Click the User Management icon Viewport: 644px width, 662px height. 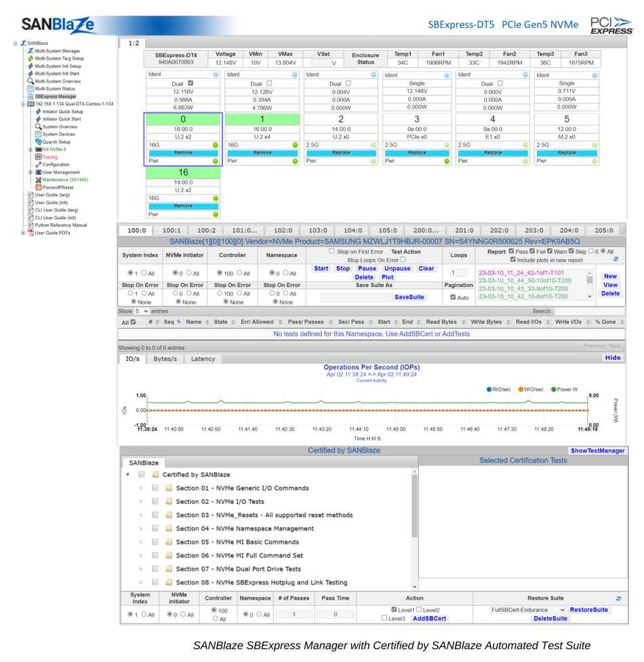pyautogui.click(x=39, y=172)
